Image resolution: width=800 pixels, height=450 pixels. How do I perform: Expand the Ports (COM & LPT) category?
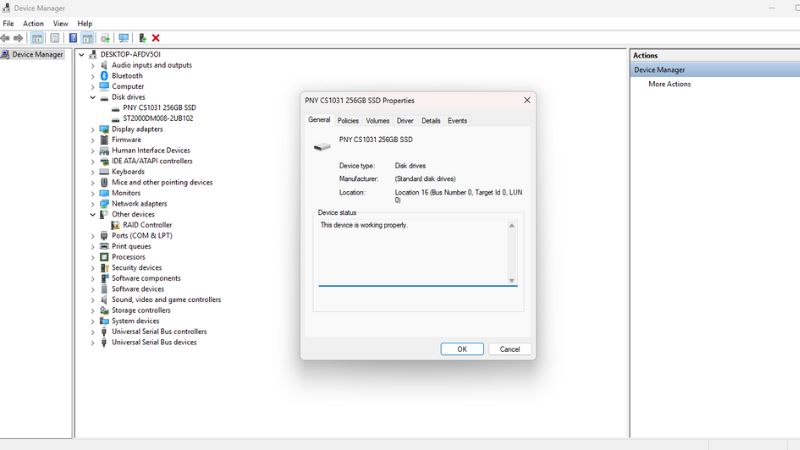coord(93,236)
